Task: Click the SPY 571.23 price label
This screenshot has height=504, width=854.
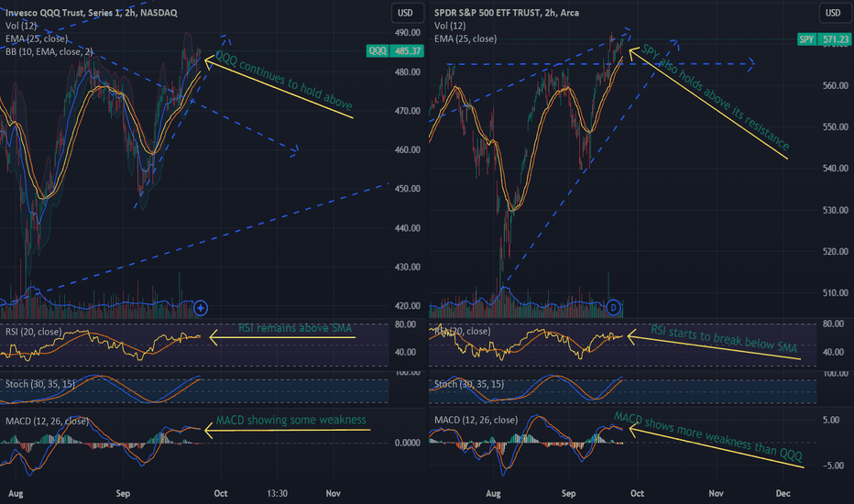Action: click(x=824, y=39)
